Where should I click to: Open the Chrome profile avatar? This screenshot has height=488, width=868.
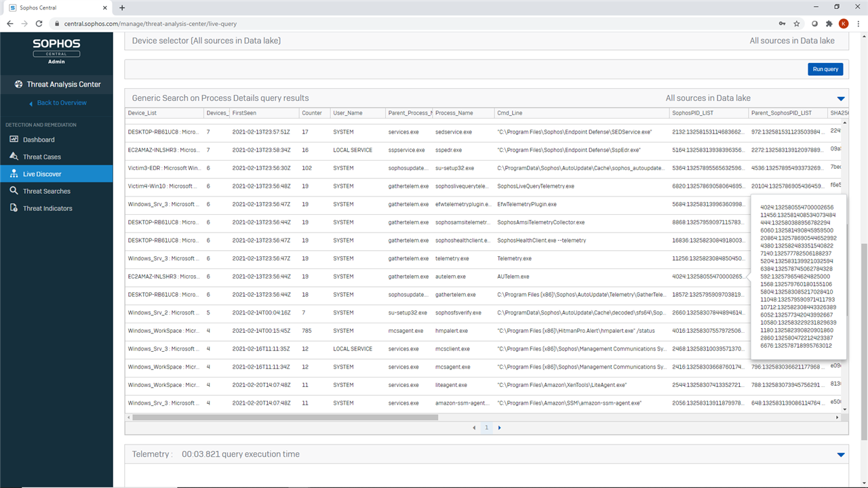click(x=843, y=23)
